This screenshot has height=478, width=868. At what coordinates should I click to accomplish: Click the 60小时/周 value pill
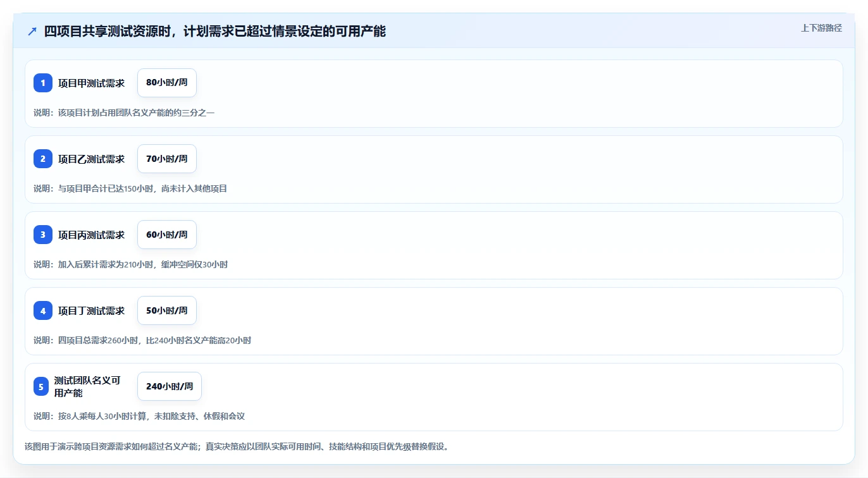point(167,235)
